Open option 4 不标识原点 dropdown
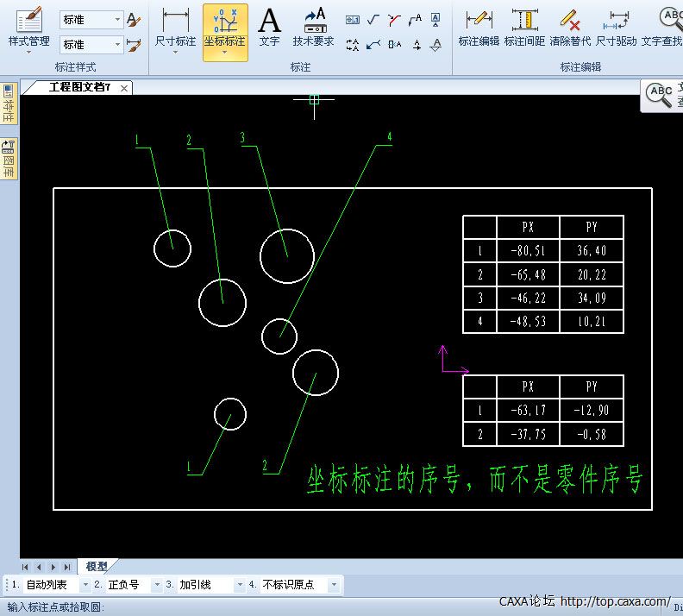Screen dimensions: 683x616 (334, 585)
